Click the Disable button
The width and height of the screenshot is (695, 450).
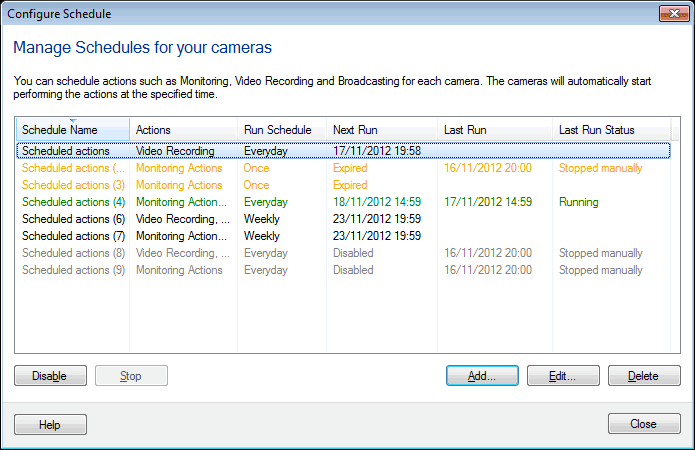point(50,376)
